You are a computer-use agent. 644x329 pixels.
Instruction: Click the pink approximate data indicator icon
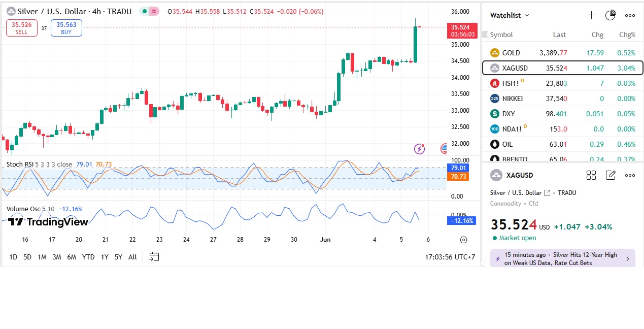pyautogui.click(x=154, y=11)
